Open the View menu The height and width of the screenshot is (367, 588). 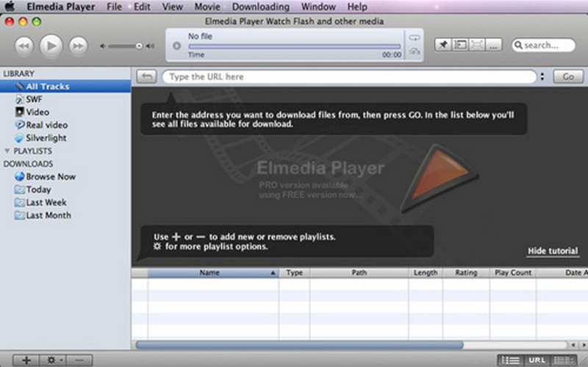[x=172, y=7]
